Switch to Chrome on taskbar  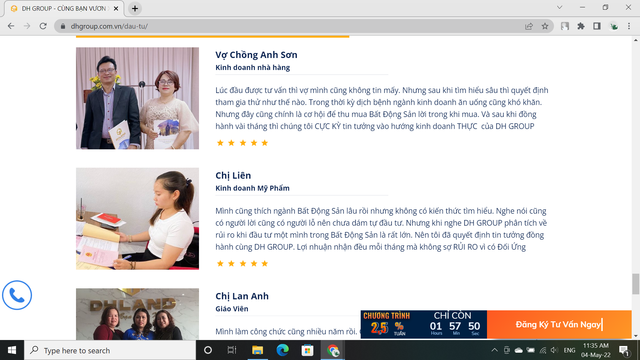[x=333, y=350]
